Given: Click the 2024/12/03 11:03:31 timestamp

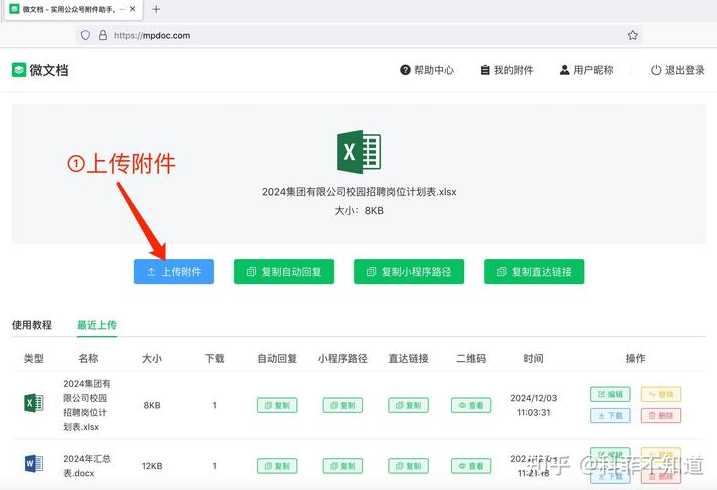Looking at the screenshot, I should (534, 405).
